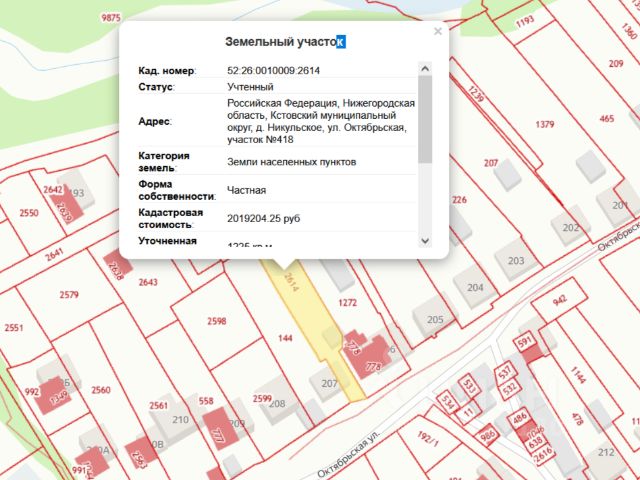Click cadastral cost '2019204.25 руб'
Viewport: 640px width, 480px height.
[x=264, y=218]
